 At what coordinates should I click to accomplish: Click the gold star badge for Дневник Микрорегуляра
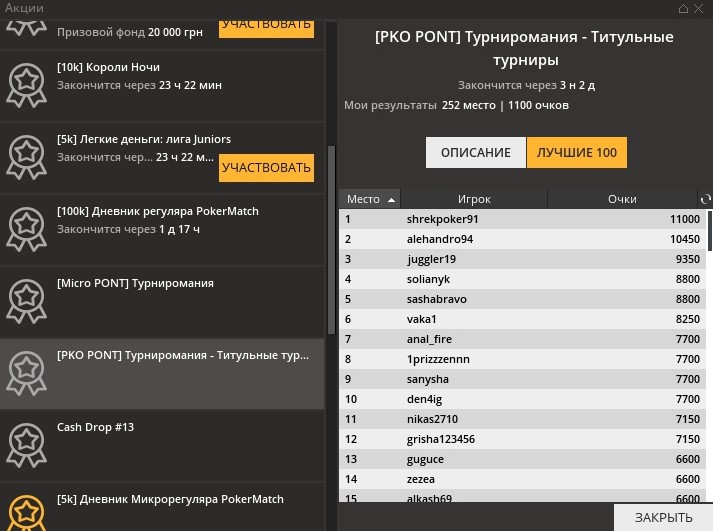[x=27, y=510]
